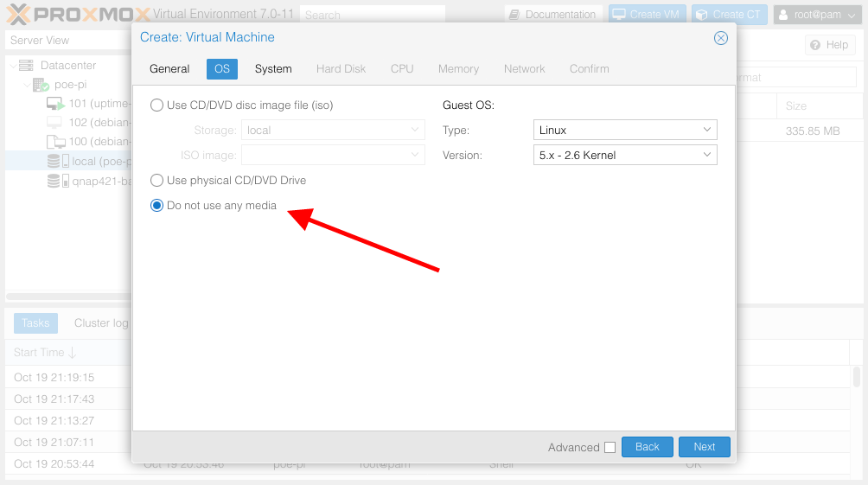The height and width of the screenshot is (485, 868).
Task: Switch to the System tab
Action: coord(273,69)
